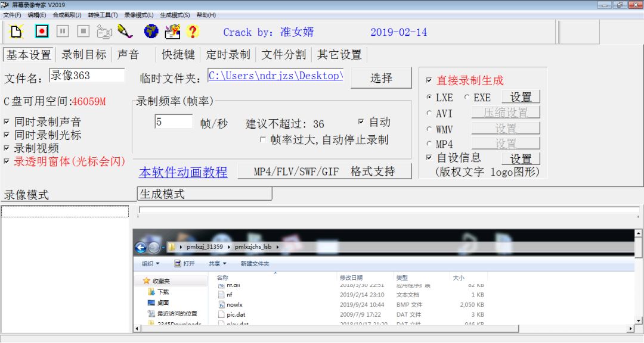
Task: Open the 文件(F) menu
Action: [x=12, y=15]
